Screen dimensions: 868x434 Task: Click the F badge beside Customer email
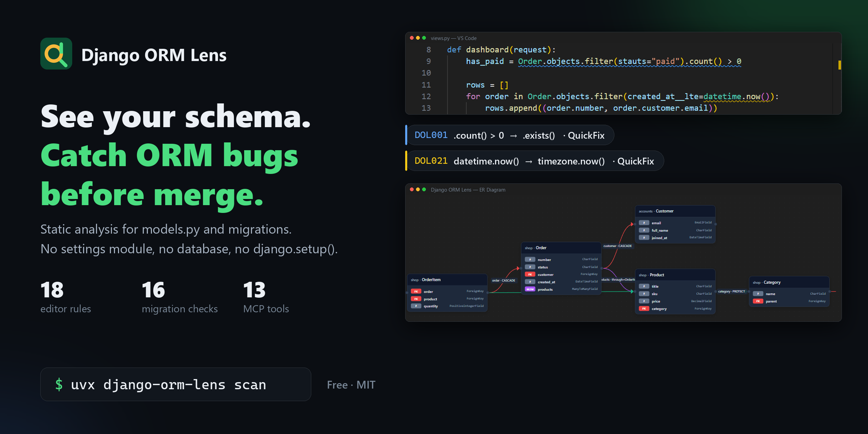[644, 223]
